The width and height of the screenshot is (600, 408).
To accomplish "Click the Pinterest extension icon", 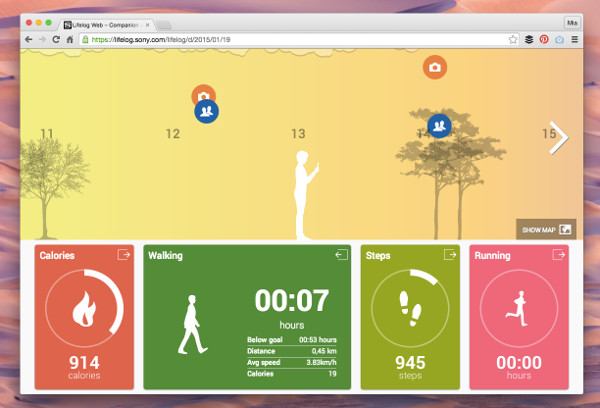I will (x=544, y=39).
